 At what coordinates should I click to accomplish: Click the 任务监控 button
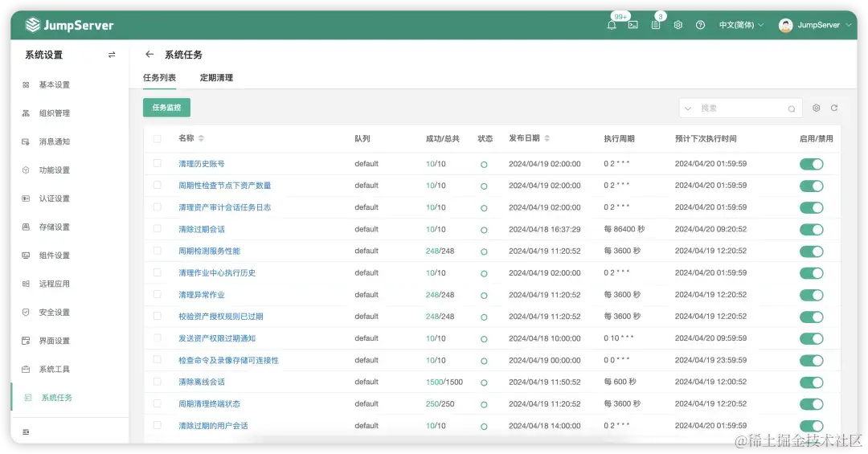click(x=166, y=108)
